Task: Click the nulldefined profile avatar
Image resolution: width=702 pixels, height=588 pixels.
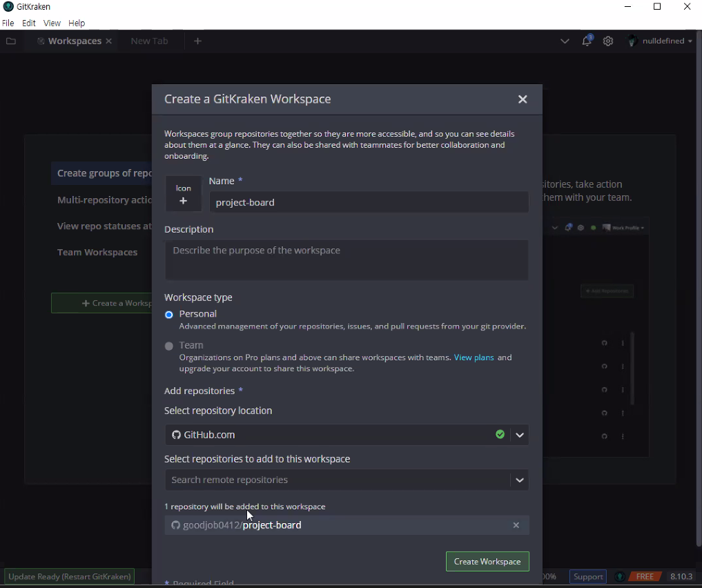Action: point(632,41)
